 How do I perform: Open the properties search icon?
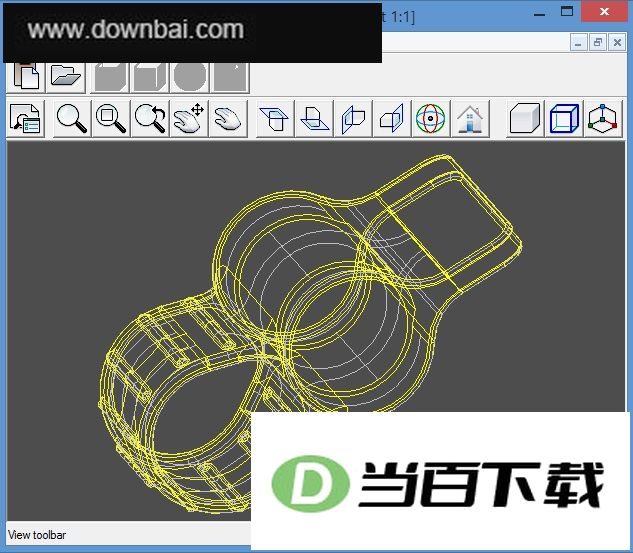(x=25, y=119)
